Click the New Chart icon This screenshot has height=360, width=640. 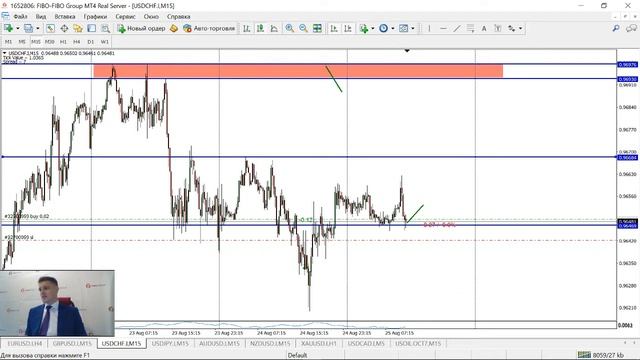click(8, 28)
